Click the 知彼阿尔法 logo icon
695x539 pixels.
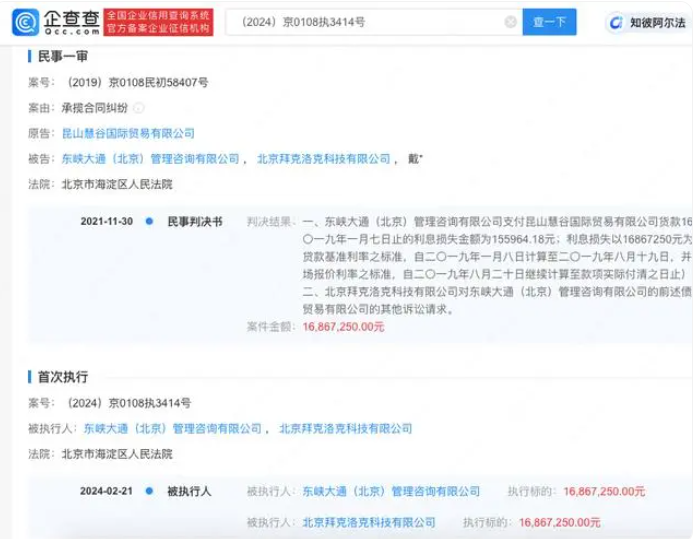[x=616, y=23]
